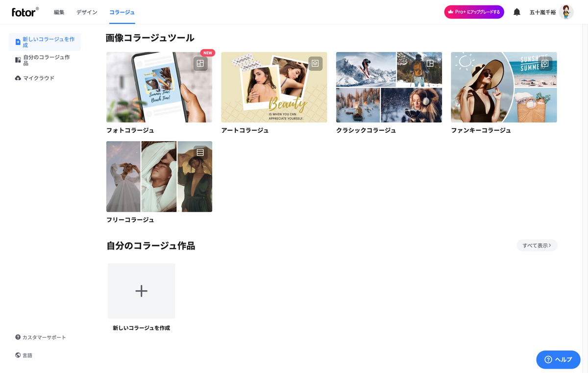The width and height of the screenshot is (588, 373).
Task: Switch to the デザイン tab
Action: click(x=87, y=12)
